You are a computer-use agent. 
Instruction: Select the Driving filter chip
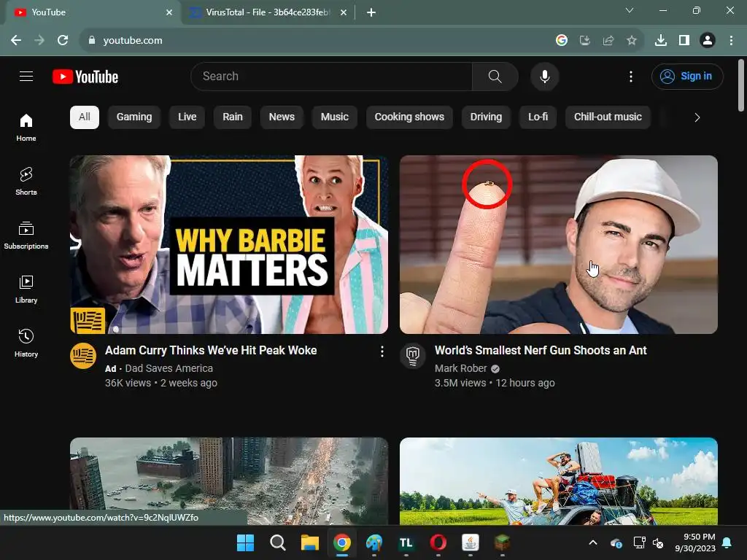(486, 117)
